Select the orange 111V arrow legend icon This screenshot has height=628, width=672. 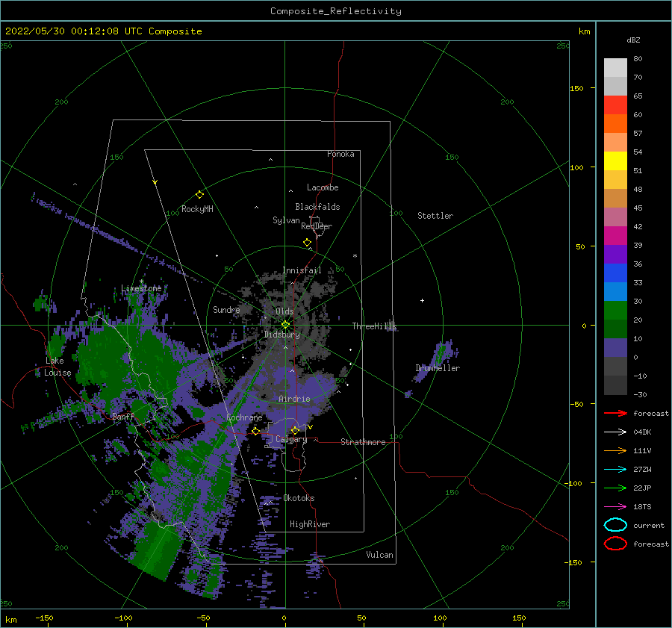point(615,450)
